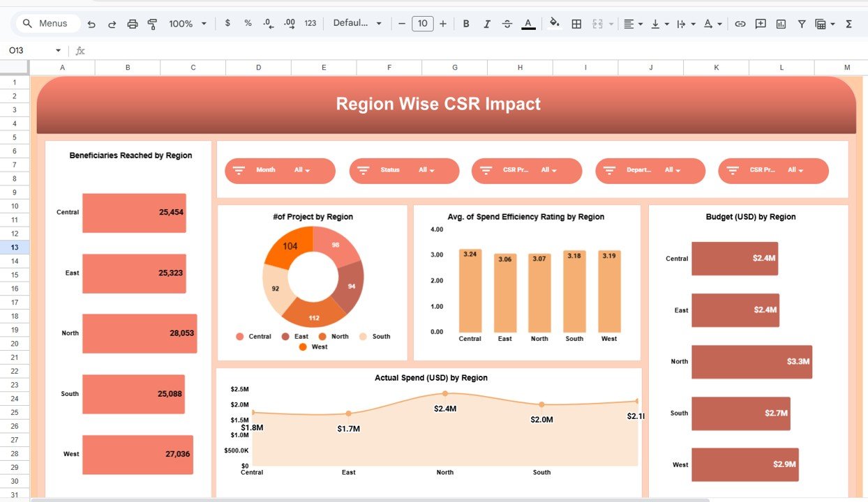Click the Create a filter icon
Image resolution: width=868 pixels, height=502 pixels.
(x=802, y=24)
